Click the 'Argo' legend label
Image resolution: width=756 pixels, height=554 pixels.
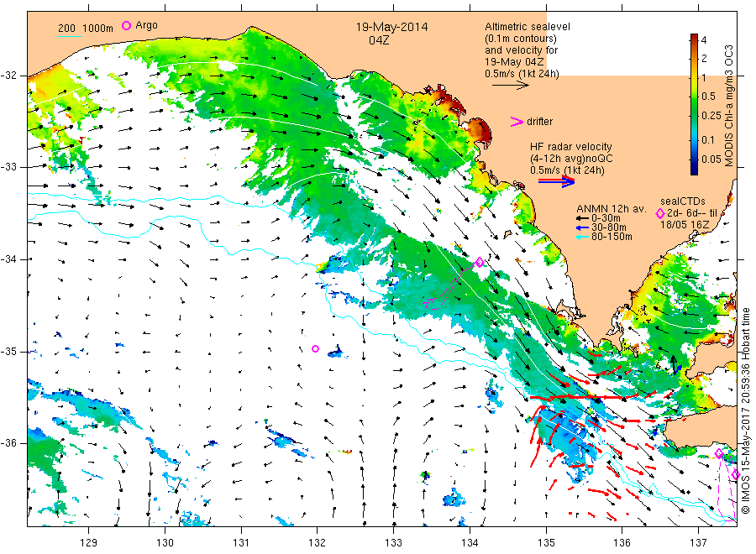146,25
